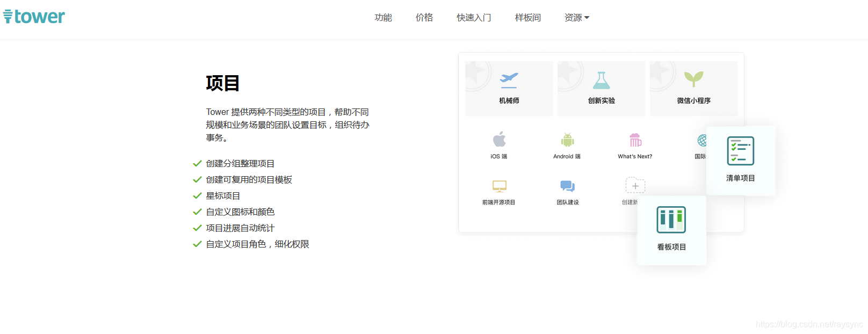
Task: Expand the 资源 dropdown
Action: coord(577,18)
